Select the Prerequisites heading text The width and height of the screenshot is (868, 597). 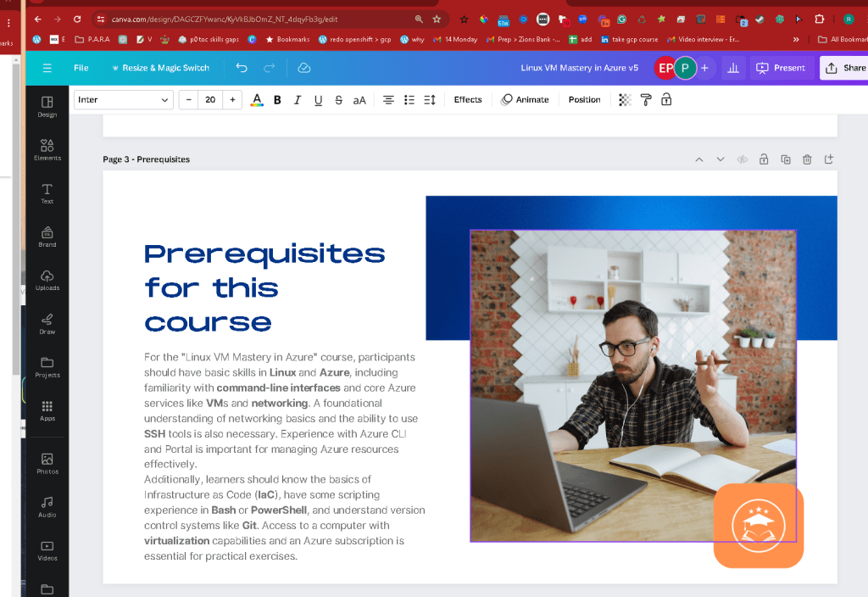click(264, 288)
